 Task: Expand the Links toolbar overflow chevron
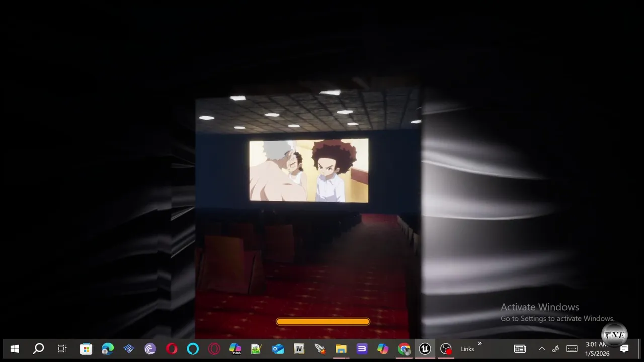tap(479, 344)
